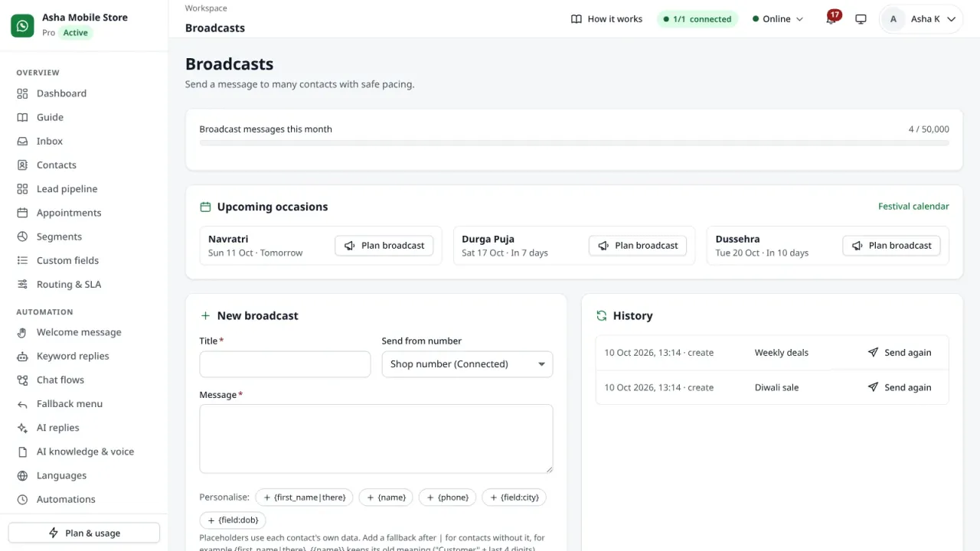Send again the Diwali sale broadcast

click(x=900, y=387)
